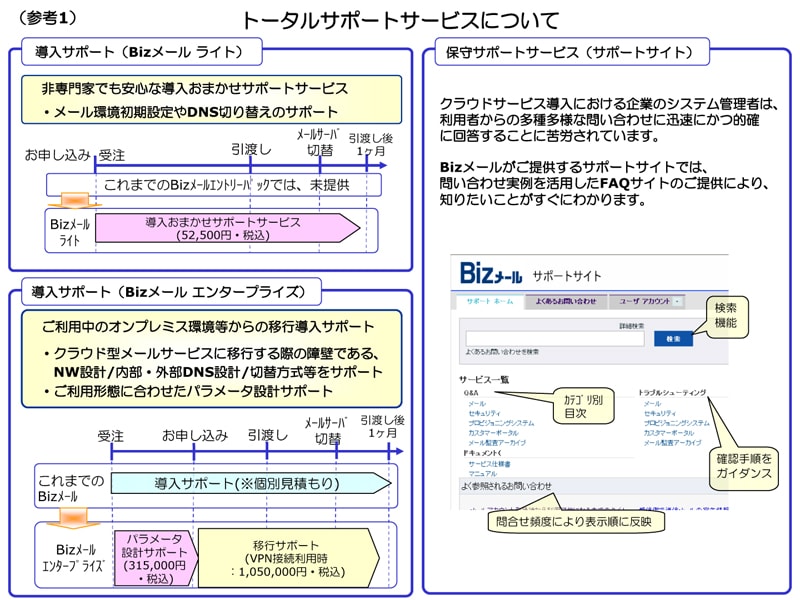The height and width of the screenshot is (600, 800).
Task: Open the サポート ホーム tab
Action: (490, 302)
